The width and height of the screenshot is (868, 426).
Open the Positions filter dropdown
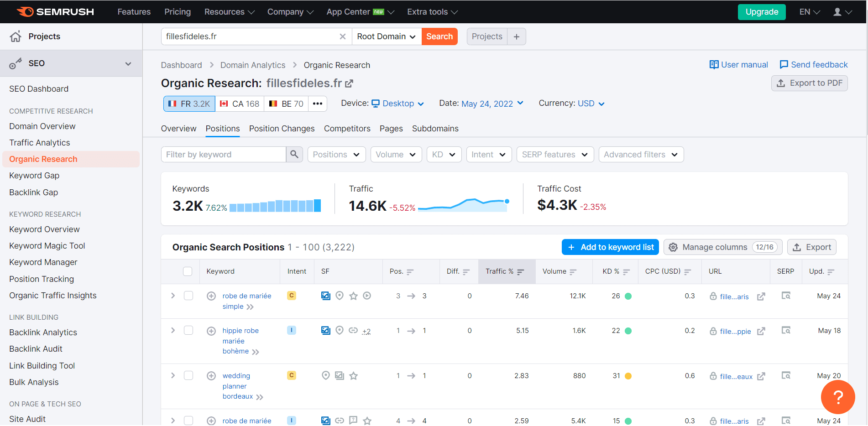(336, 155)
